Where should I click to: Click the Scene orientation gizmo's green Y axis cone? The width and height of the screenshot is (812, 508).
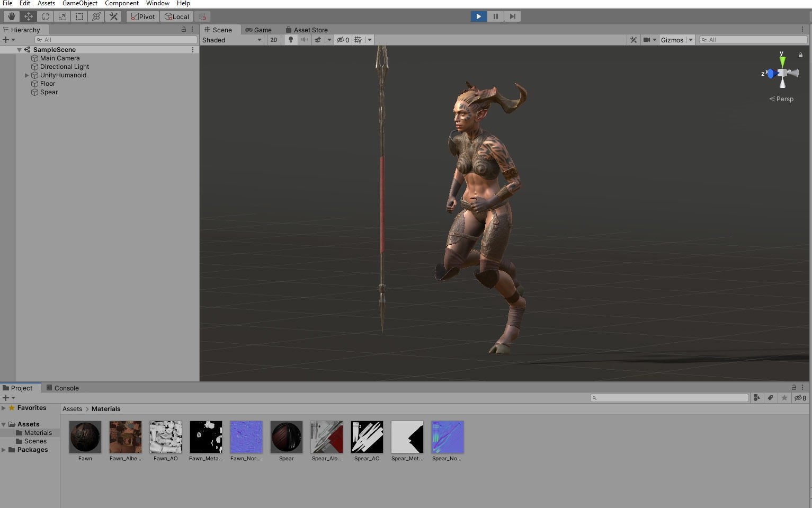pyautogui.click(x=782, y=61)
